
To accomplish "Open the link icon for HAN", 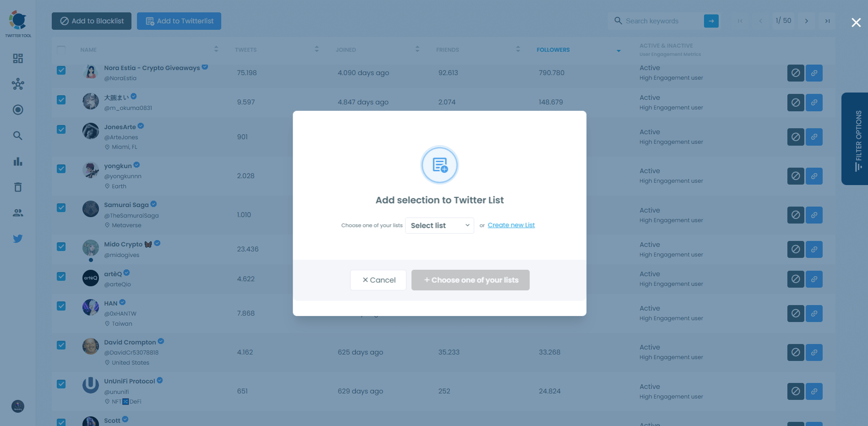I will [x=814, y=313].
